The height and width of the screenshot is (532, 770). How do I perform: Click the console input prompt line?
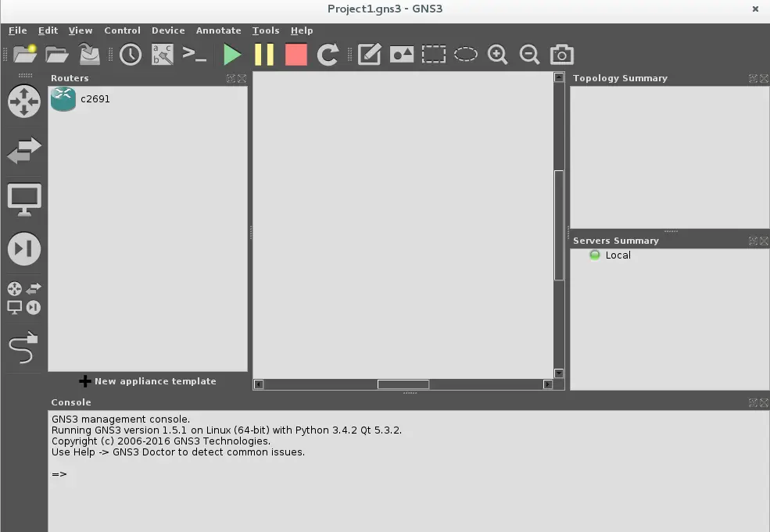[x=59, y=474]
